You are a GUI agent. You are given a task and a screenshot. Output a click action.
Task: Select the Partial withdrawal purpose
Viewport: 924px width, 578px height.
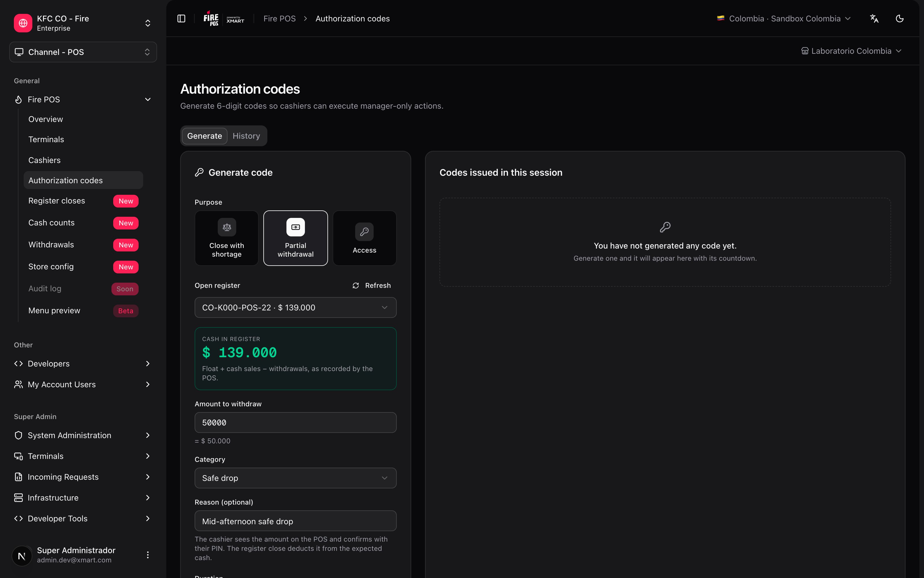(x=295, y=238)
